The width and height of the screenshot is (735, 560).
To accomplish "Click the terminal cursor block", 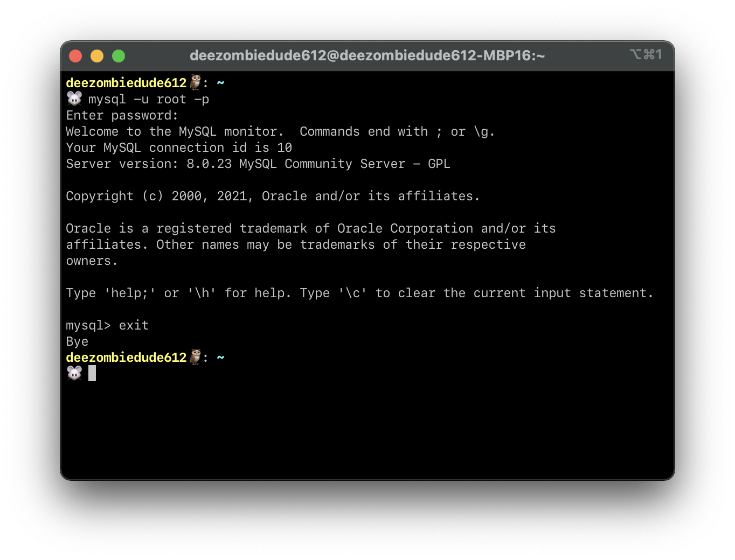I will click(x=92, y=373).
